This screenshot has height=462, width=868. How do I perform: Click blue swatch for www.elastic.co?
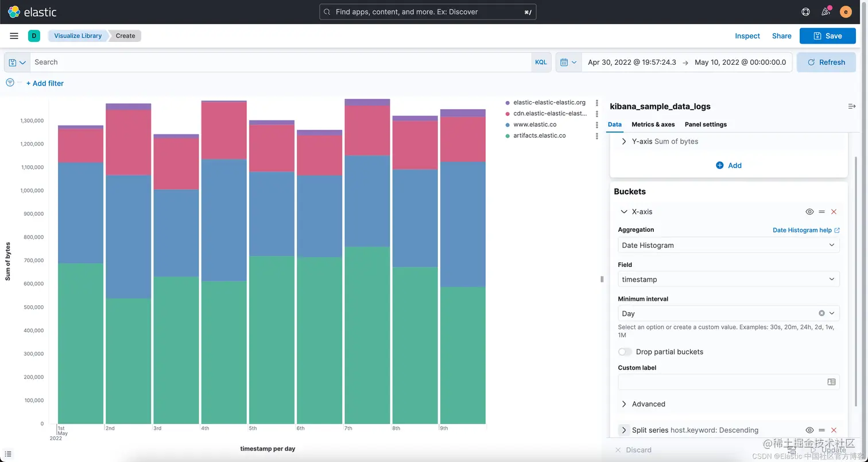coord(507,125)
